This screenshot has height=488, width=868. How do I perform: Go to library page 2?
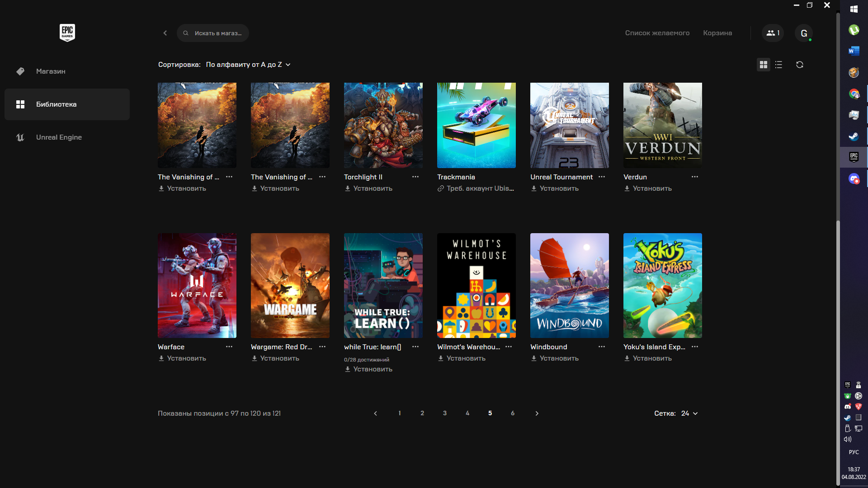pos(422,413)
